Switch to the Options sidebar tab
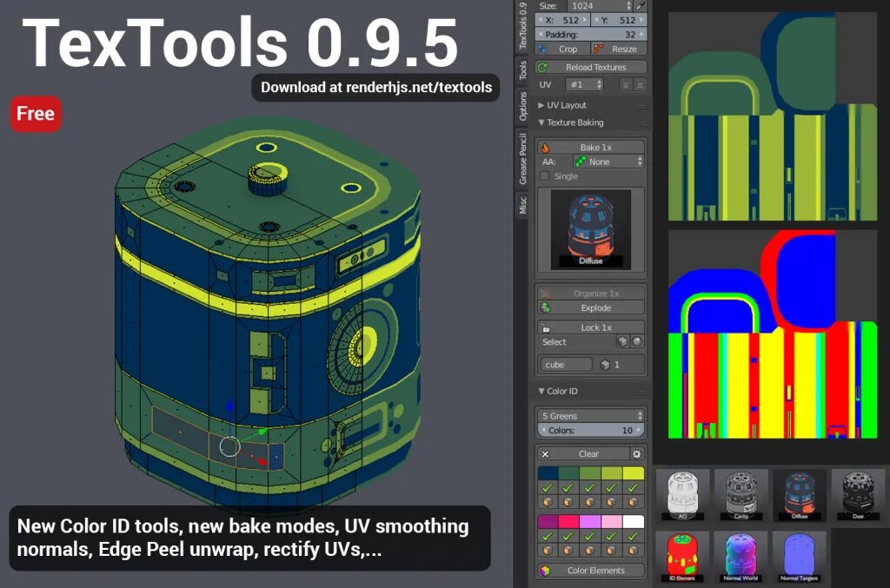Screen dimensions: 890x588 pyautogui.click(x=522, y=107)
